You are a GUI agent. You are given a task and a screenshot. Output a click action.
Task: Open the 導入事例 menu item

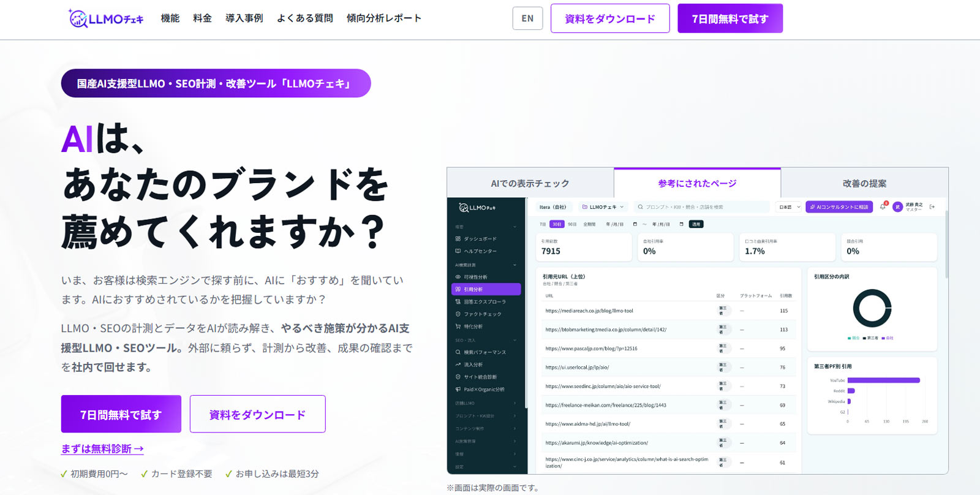pos(244,18)
